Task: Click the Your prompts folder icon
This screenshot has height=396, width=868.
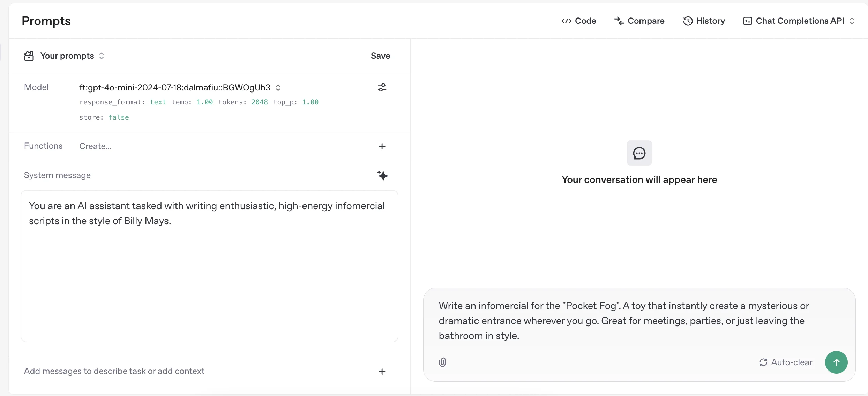Action: (29, 56)
